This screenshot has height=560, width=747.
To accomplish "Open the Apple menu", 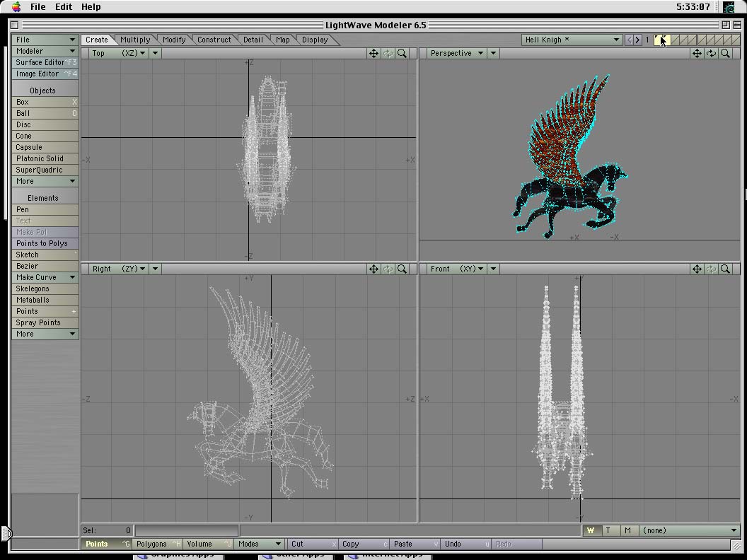I will 16,7.
